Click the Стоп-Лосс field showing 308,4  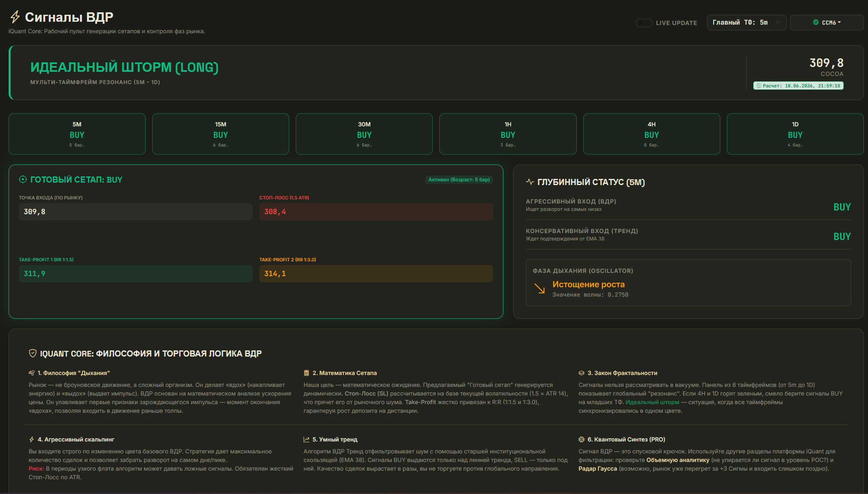(x=376, y=212)
